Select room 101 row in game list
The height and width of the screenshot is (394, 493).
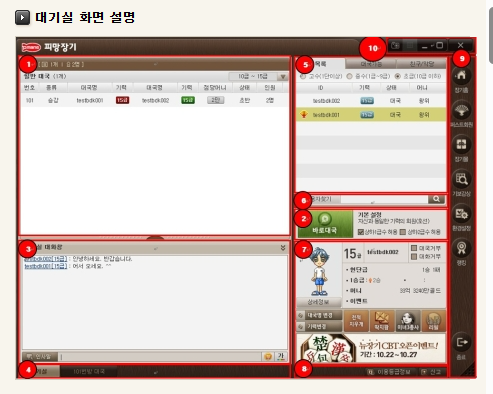(x=154, y=100)
